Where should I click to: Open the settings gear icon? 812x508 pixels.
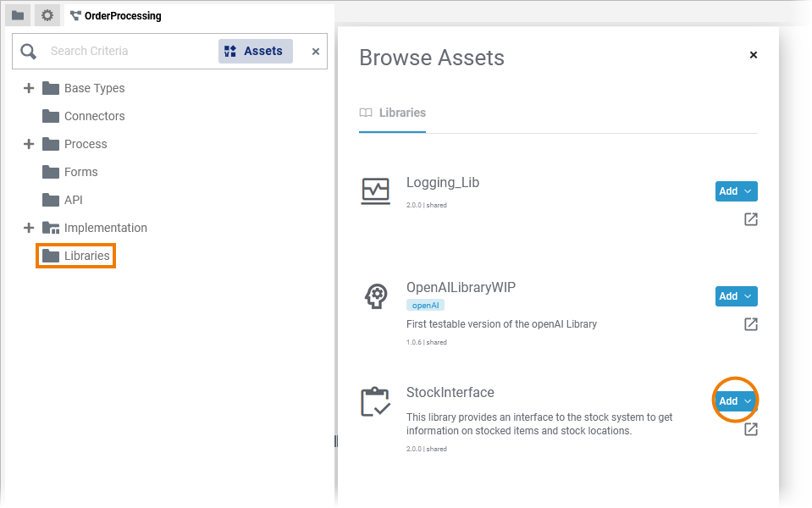coord(47,15)
